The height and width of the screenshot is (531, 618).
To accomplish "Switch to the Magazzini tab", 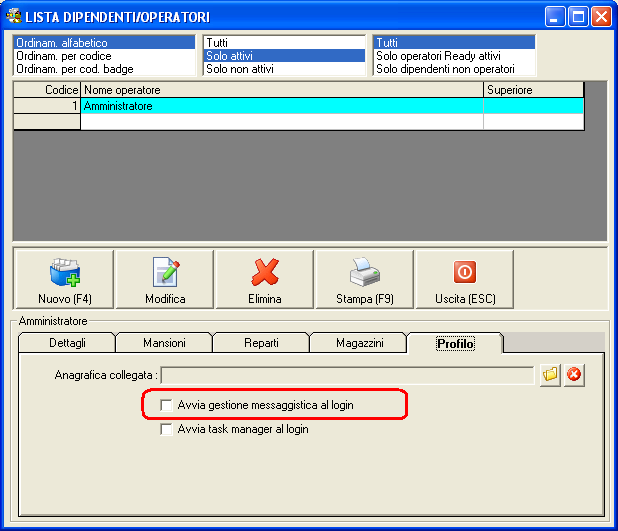I will click(x=359, y=343).
